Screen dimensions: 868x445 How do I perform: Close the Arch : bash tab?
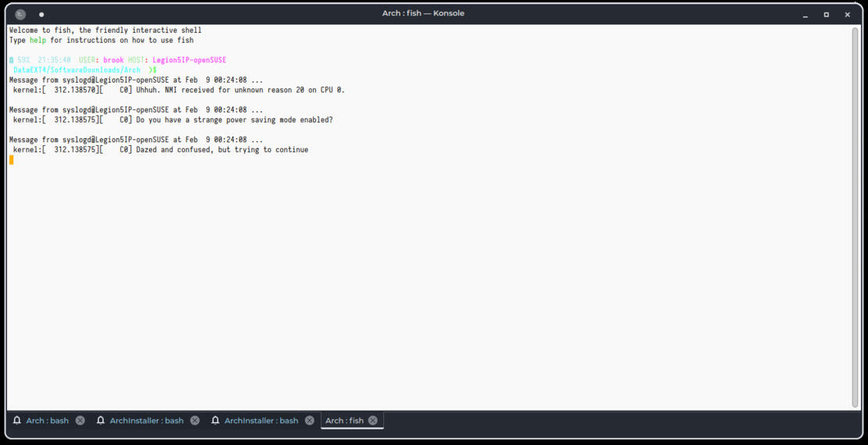(80, 421)
